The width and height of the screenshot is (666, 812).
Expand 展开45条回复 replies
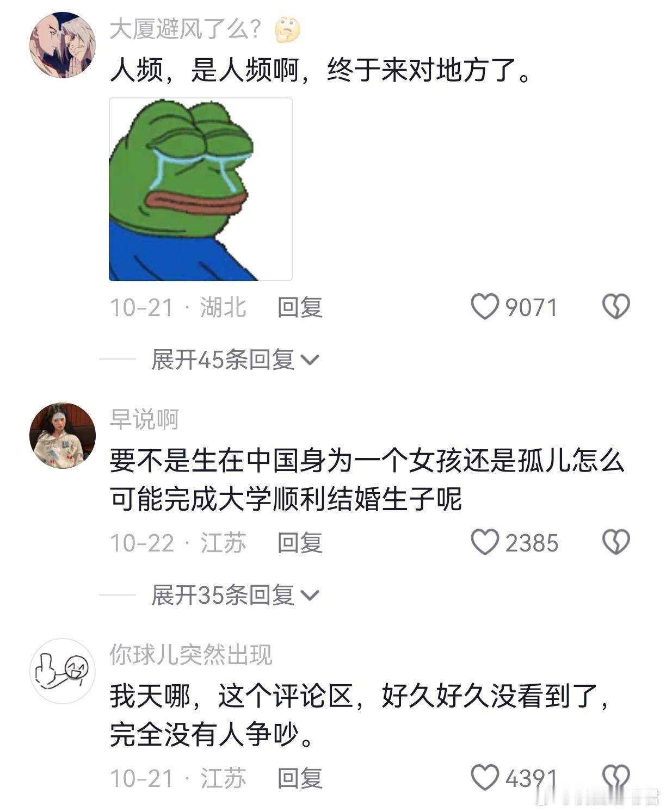[x=235, y=359]
